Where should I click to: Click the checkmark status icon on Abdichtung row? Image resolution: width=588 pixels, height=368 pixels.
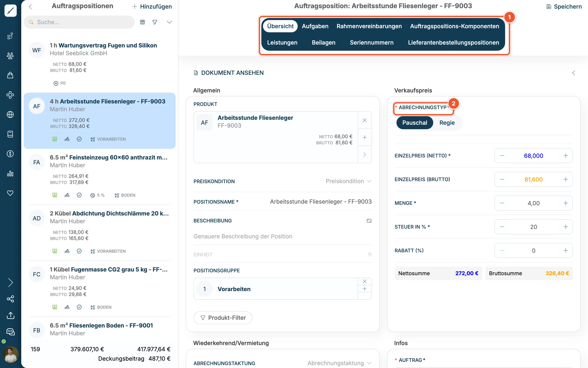click(x=79, y=251)
